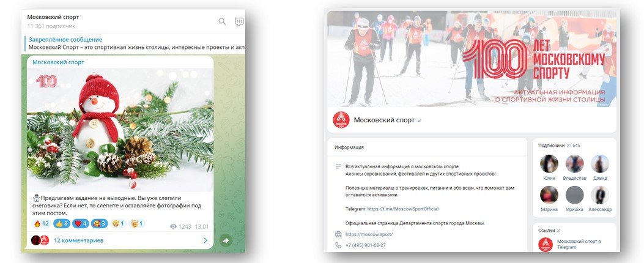Click the Московский спорт post author name
Viewport: 644px width, 263px height.
point(58,62)
